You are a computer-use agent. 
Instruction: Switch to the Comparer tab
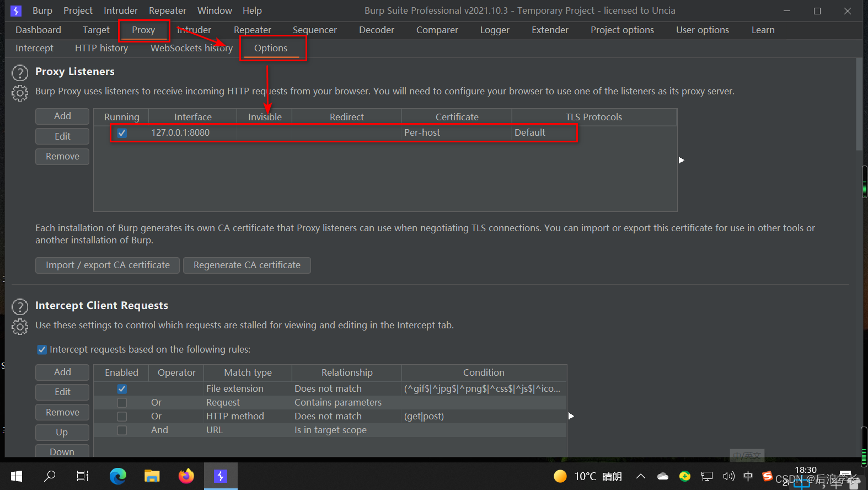(x=437, y=30)
